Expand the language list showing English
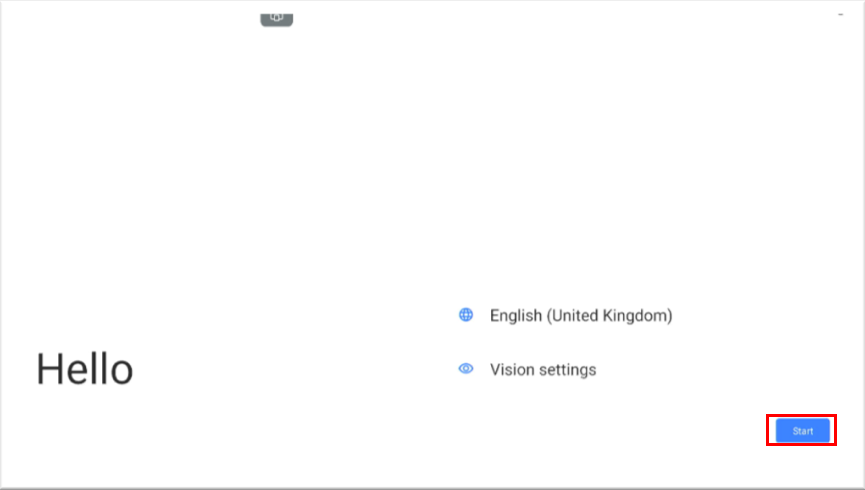 click(x=580, y=315)
